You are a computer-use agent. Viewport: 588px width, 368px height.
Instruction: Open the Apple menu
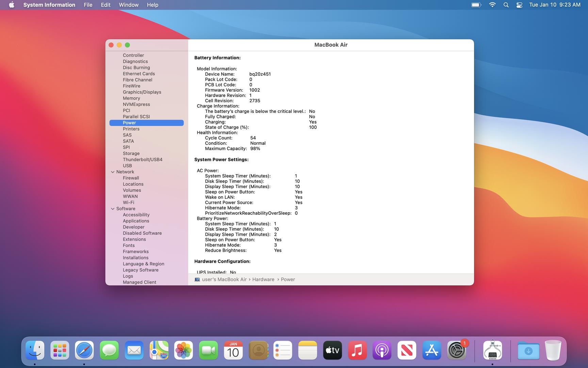click(x=12, y=5)
